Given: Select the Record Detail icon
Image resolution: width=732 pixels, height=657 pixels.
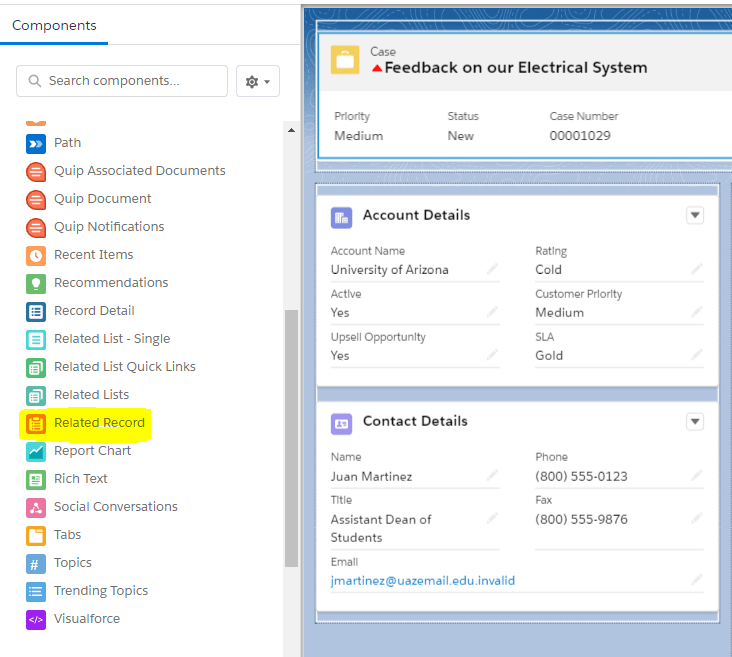Looking at the screenshot, I should click(36, 311).
